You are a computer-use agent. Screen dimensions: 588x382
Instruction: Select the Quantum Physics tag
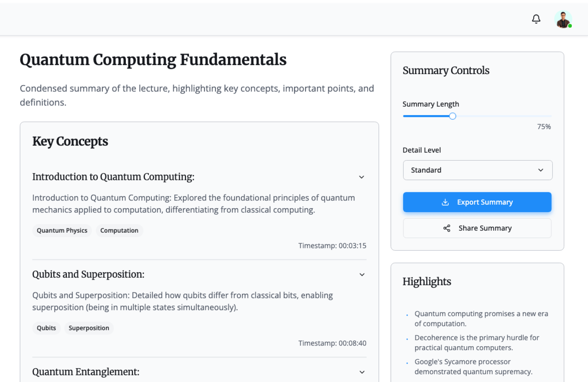point(62,230)
